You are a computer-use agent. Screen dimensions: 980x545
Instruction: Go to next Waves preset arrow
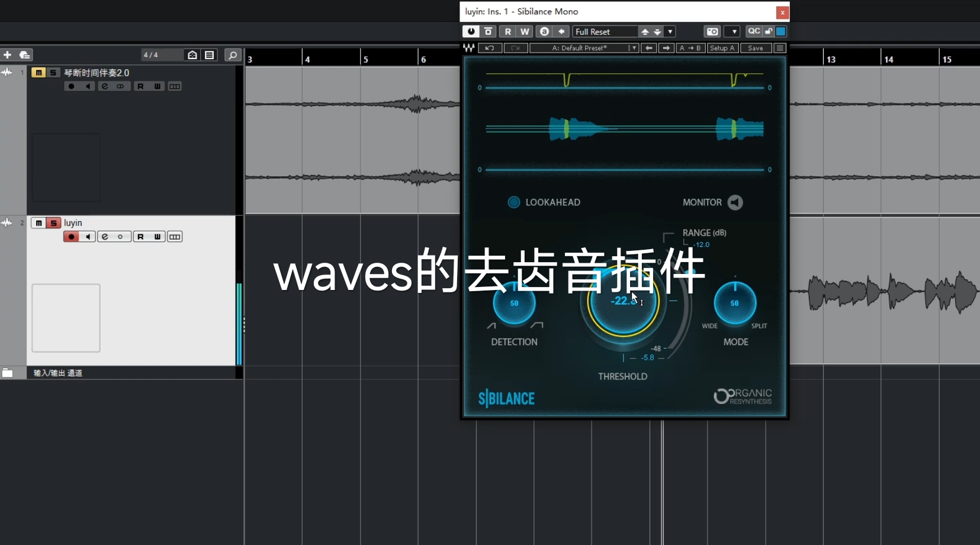(x=666, y=48)
